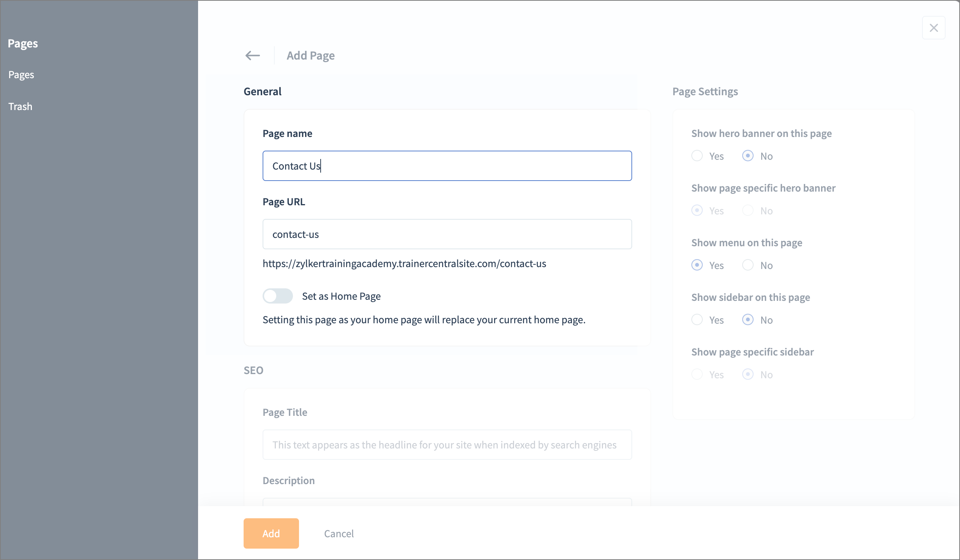
Task: Close the Add Page panel with X
Action: tap(933, 28)
